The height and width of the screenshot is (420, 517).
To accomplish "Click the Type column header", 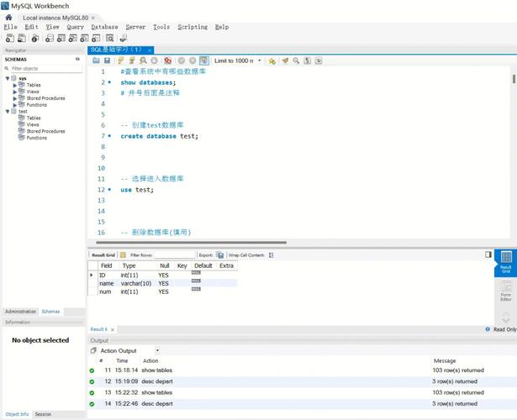I will pyautogui.click(x=129, y=265).
